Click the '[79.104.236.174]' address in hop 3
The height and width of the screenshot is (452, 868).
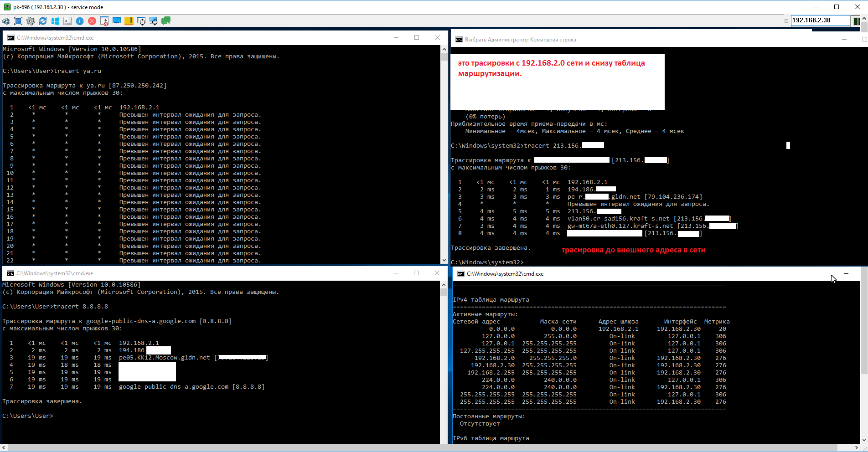pos(673,197)
